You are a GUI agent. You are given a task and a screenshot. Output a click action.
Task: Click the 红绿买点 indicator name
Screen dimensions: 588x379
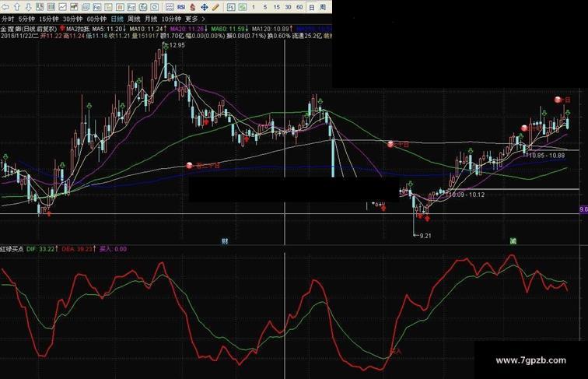point(12,249)
